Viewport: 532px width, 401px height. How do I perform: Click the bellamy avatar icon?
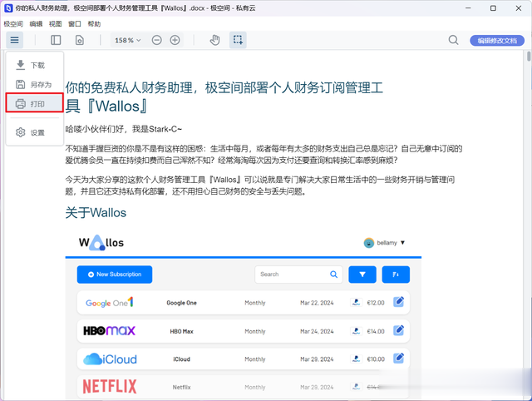tap(369, 243)
